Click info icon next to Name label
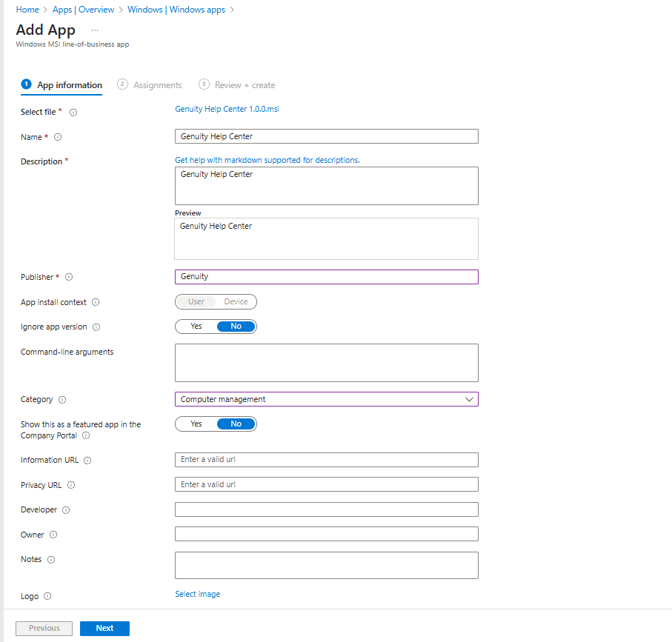This screenshot has width=672, height=642. tap(58, 137)
